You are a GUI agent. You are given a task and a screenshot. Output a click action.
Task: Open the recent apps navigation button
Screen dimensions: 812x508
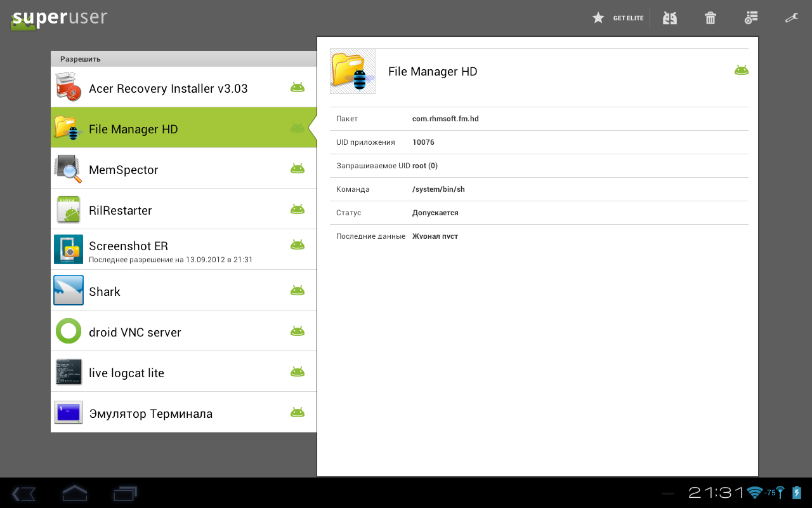pos(125,493)
